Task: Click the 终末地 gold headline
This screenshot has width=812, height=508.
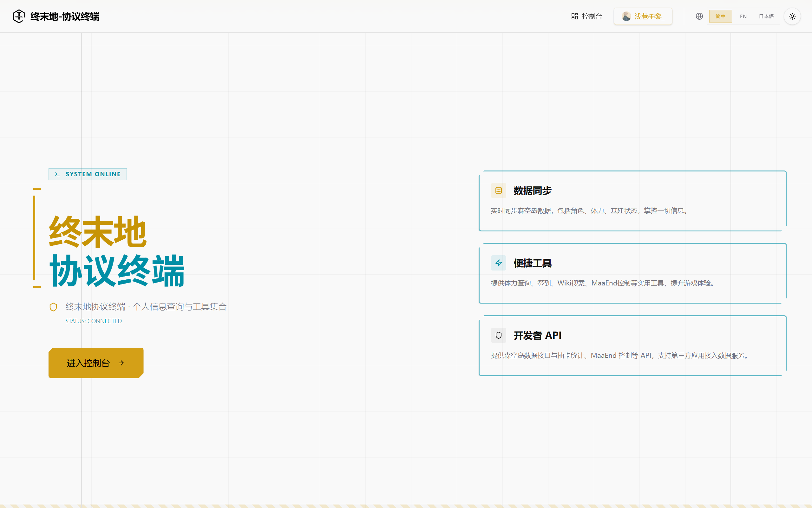Action: click(98, 232)
